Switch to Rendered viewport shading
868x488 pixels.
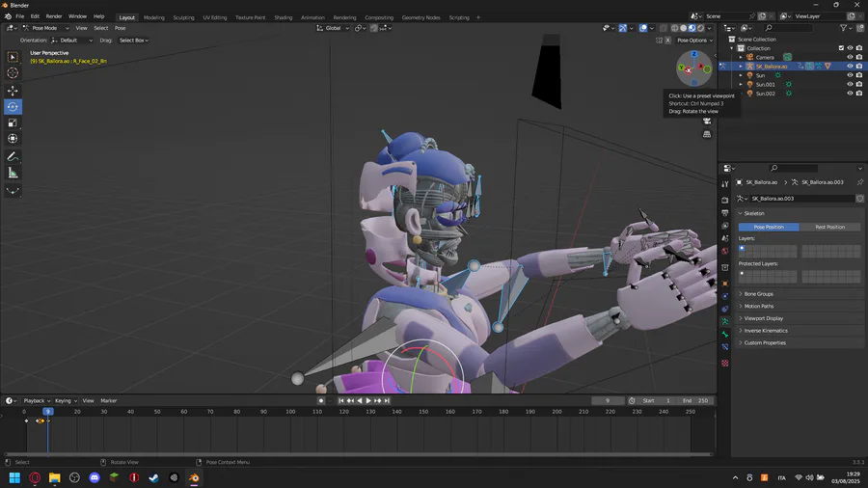(701, 28)
